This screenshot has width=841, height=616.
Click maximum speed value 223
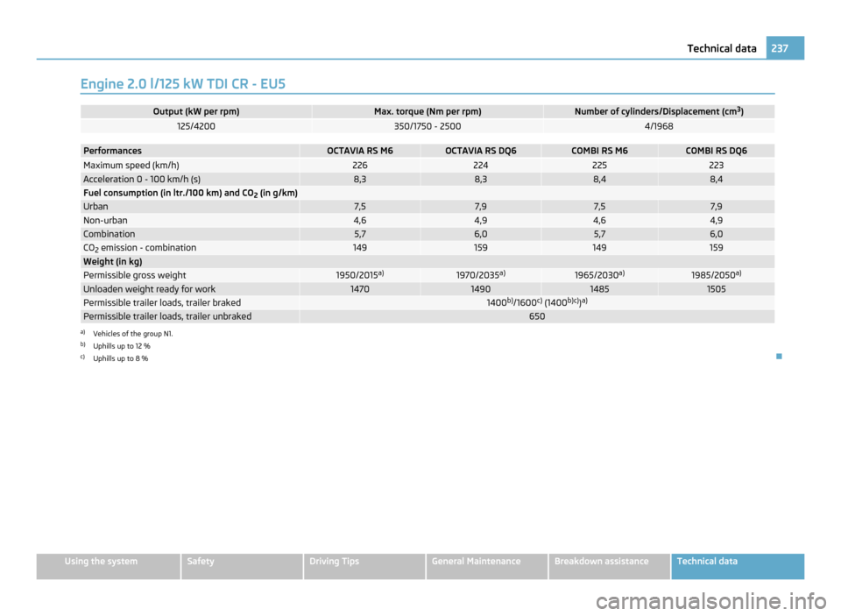click(x=716, y=166)
